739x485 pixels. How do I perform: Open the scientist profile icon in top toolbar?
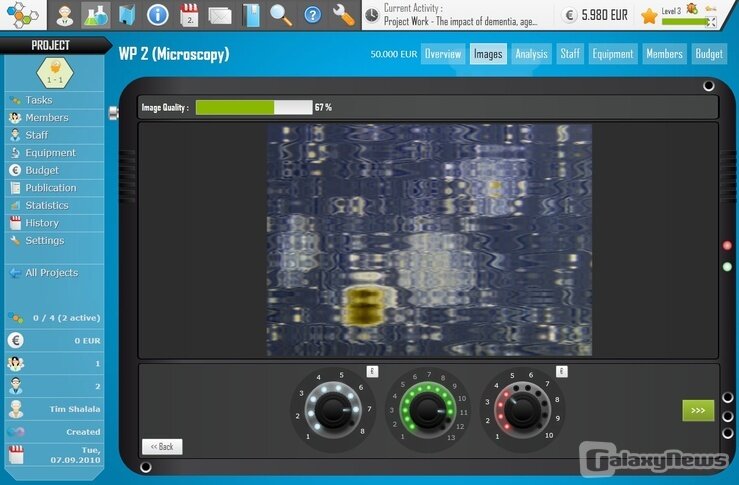click(65, 15)
